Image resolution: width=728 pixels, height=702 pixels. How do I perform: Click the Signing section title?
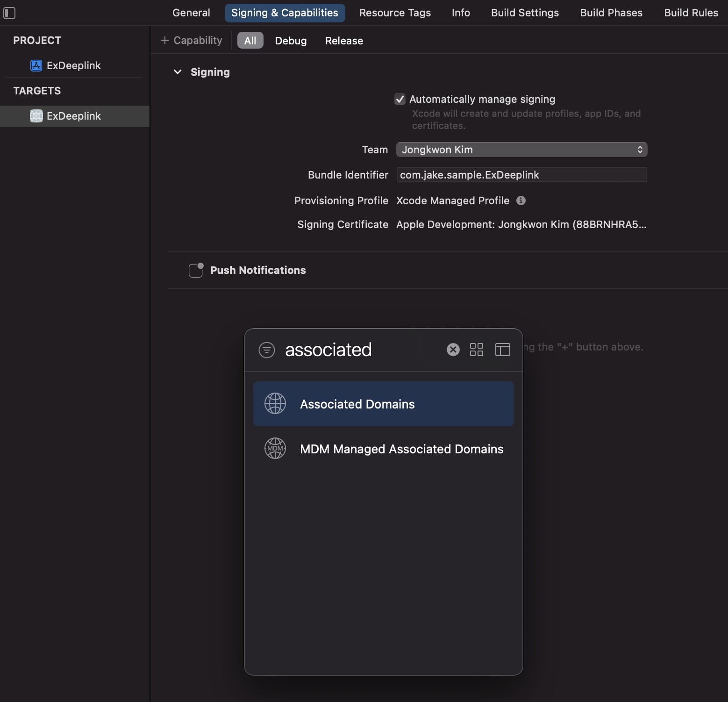click(x=210, y=72)
